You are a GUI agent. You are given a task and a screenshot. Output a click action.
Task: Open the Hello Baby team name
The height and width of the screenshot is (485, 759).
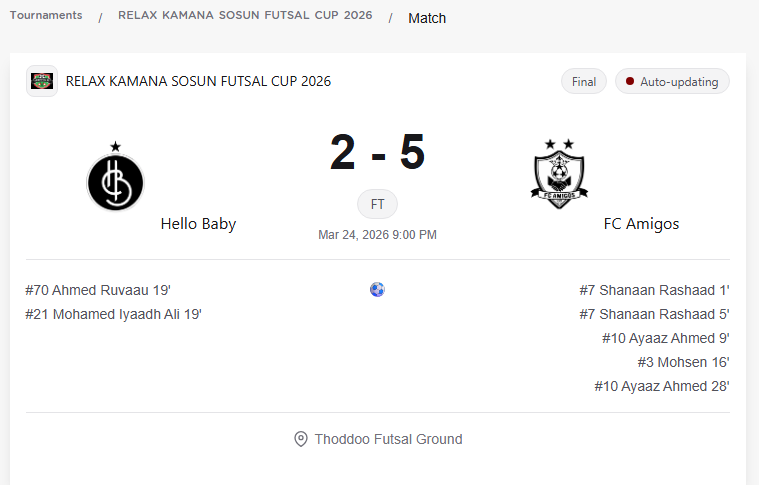pyautogui.click(x=198, y=224)
